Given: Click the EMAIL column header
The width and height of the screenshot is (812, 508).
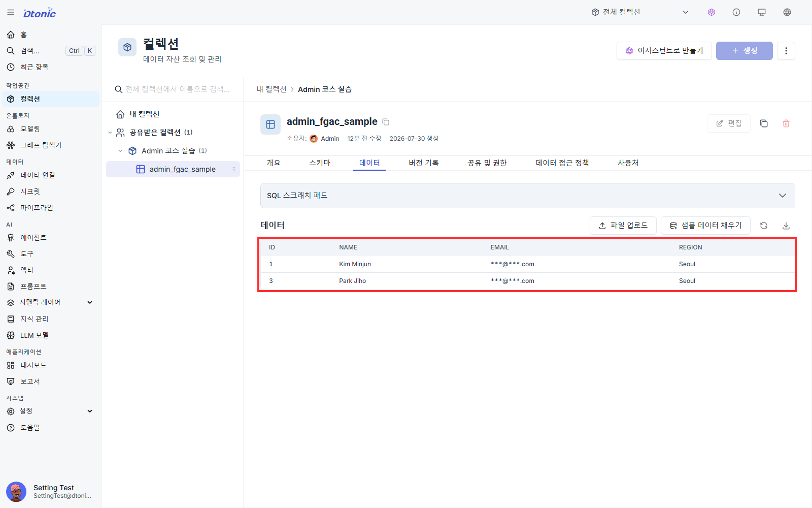Looking at the screenshot, I should 500,247.
